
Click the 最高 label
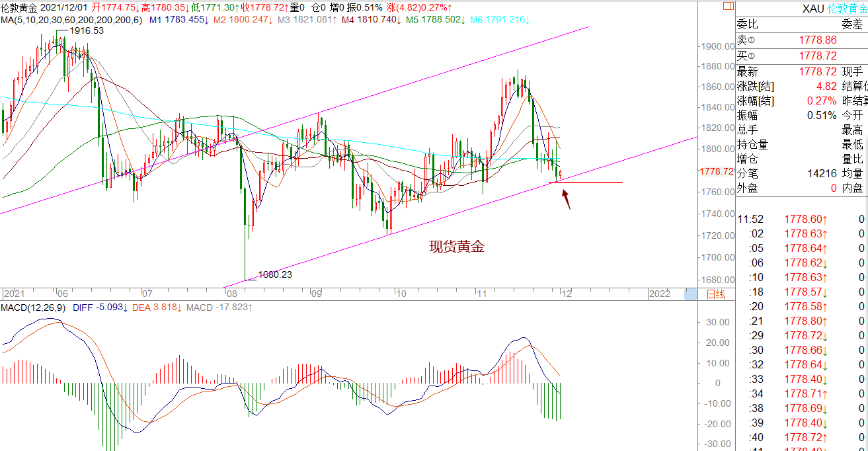[852, 130]
